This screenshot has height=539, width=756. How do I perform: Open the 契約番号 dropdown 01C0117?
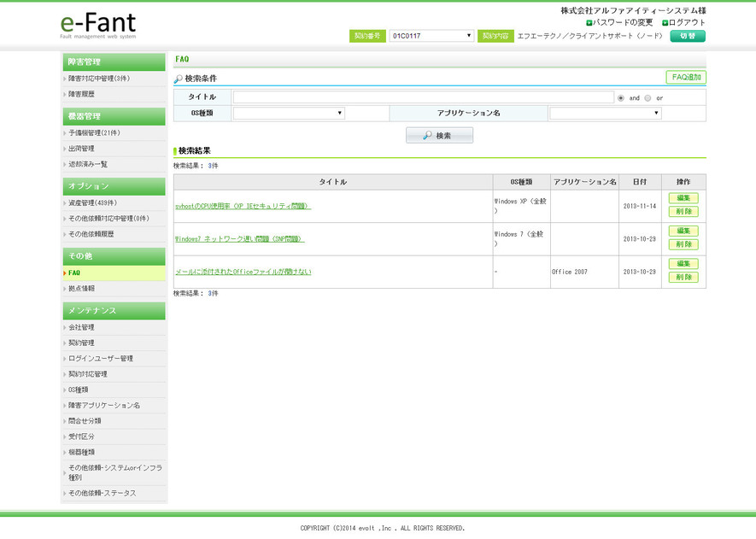431,36
